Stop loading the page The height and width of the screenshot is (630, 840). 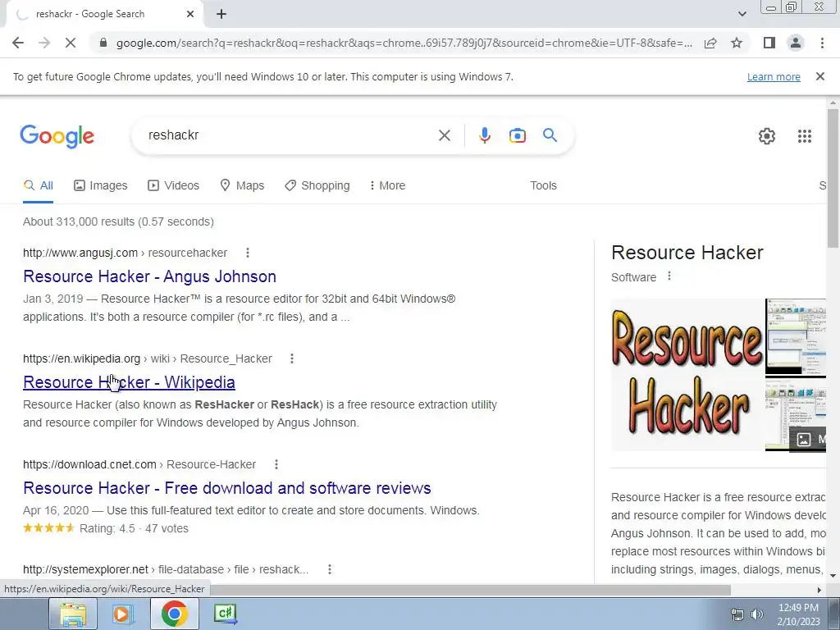[71, 43]
